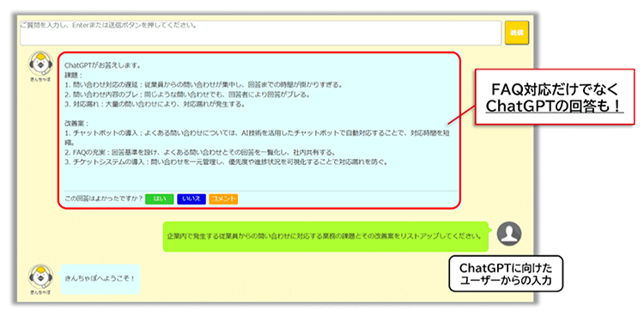The height and width of the screenshot is (318, 644).
Task: Click the 3. チケットシステムの導入 line
Action: pos(227,162)
